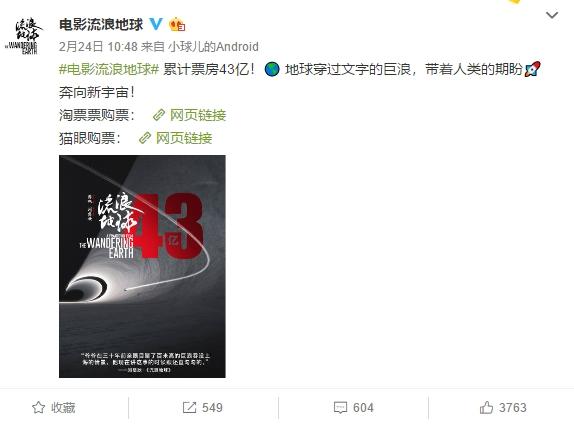Screen dimensions: 574x425
Task: Enlarge the 43亿 Wandering Earth poster
Action: 142,266
